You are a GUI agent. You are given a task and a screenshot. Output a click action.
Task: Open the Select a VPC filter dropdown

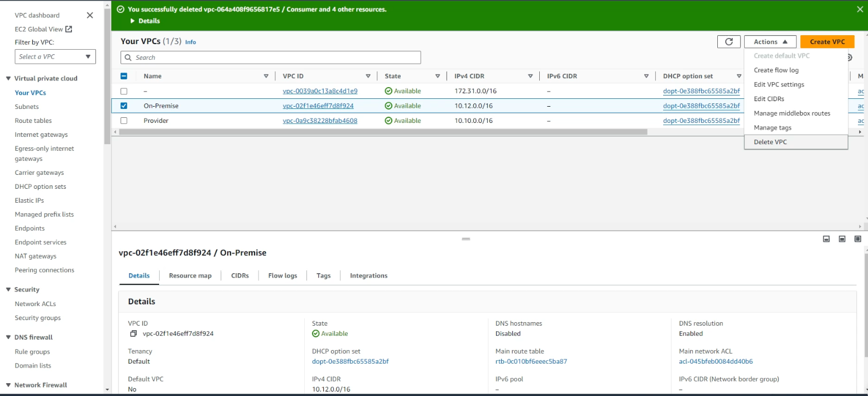pos(55,56)
